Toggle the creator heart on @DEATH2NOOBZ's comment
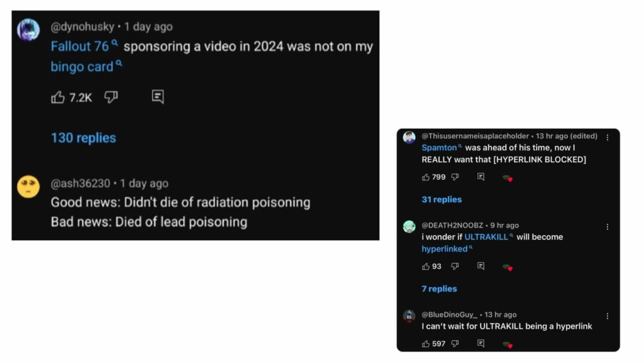The width and height of the screenshot is (644, 362). 508,267
